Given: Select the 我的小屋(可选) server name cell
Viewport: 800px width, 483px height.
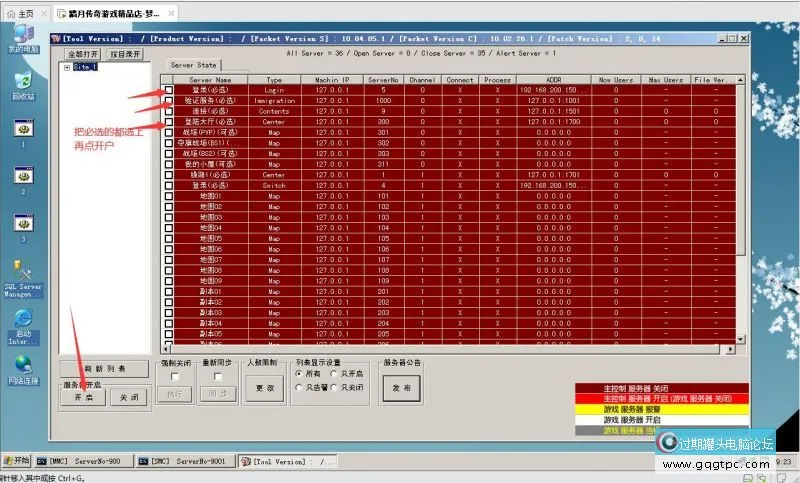Looking at the screenshot, I should click(x=210, y=164).
